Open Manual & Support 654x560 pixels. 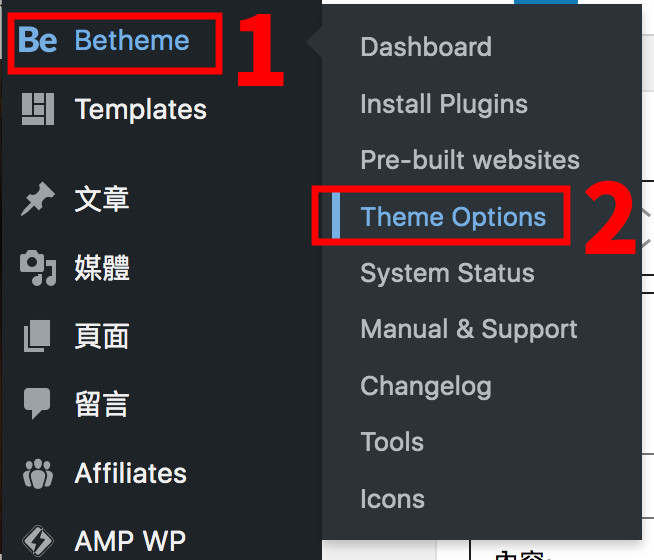tap(469, 329)
